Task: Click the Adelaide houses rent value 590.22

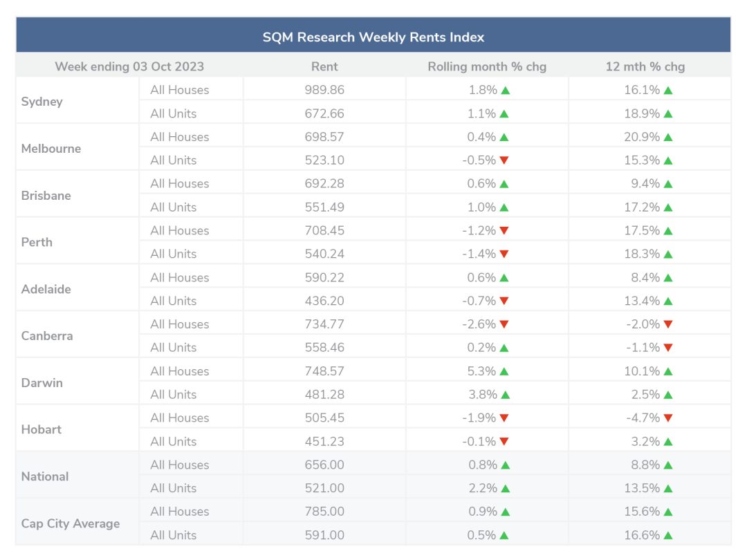Action: point(324,278)
